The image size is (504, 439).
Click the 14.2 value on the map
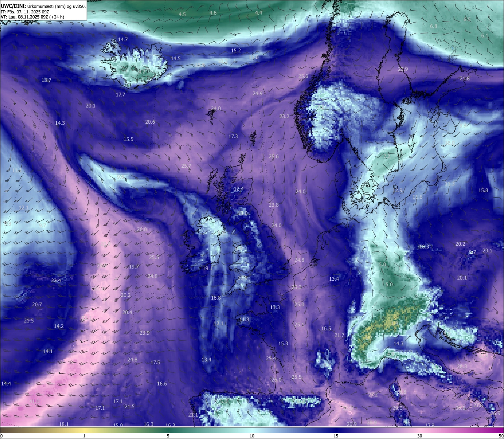pos(59,326)
